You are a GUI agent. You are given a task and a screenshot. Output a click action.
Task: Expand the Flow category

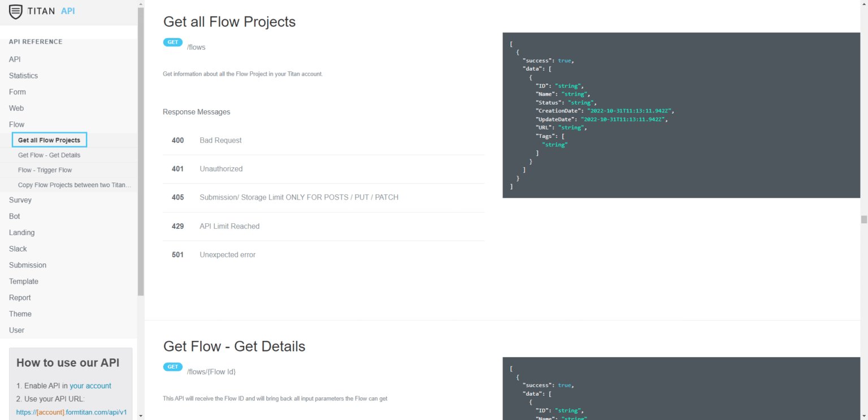pos(16,124)
